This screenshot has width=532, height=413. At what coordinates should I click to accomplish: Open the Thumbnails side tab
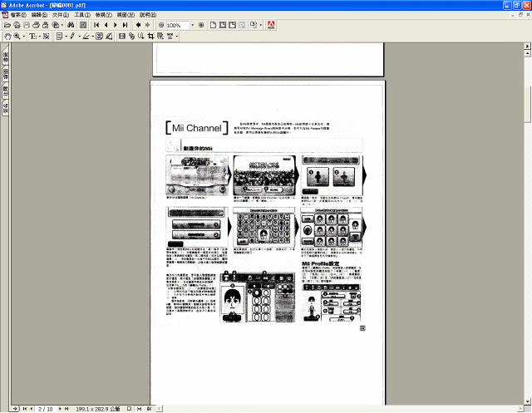point(6,73)
